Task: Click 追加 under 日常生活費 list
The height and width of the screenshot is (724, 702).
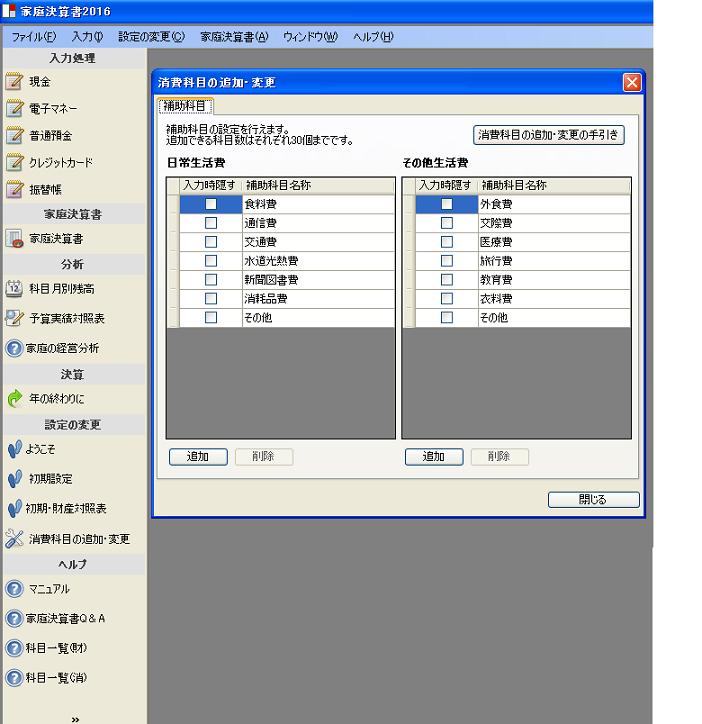Action: tap(198, 457)
